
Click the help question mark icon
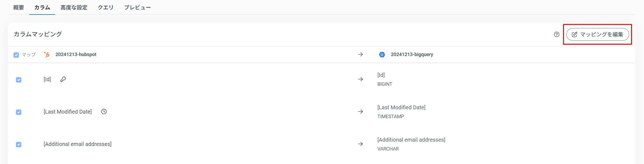tap(556, 35)
